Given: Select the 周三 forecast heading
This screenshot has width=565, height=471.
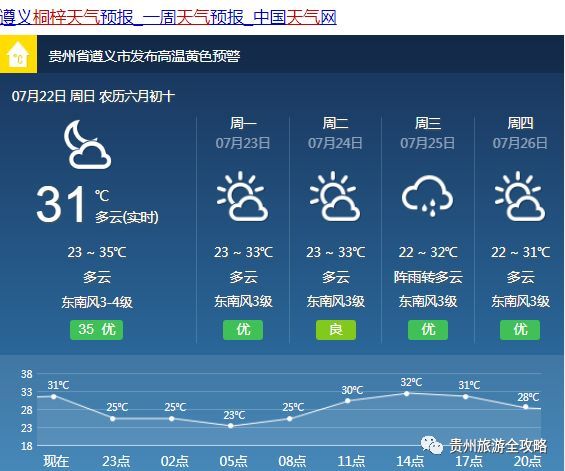Looking at the screenshot, I should pos(428,123).
